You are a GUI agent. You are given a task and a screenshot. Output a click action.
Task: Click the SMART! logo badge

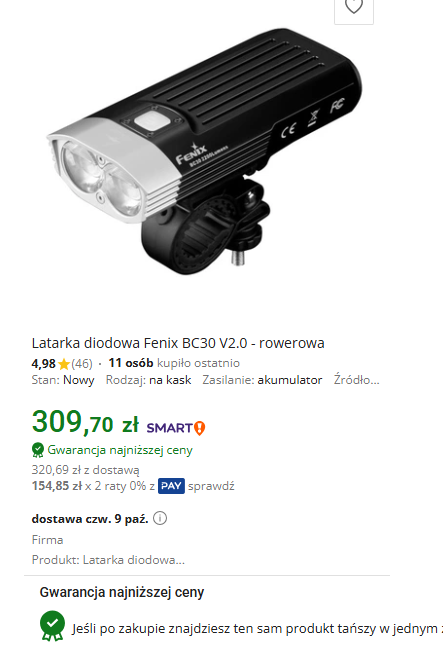coord(176,428)
